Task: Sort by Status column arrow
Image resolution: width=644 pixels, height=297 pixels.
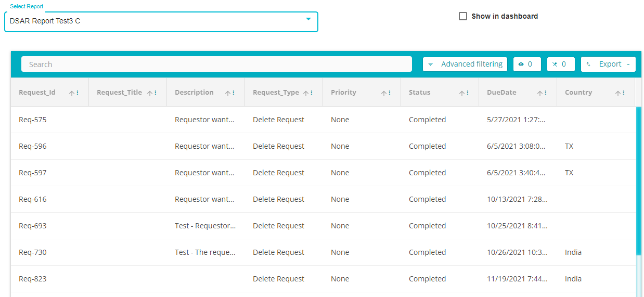Action: pyautogui.click(x=462, y=93)
